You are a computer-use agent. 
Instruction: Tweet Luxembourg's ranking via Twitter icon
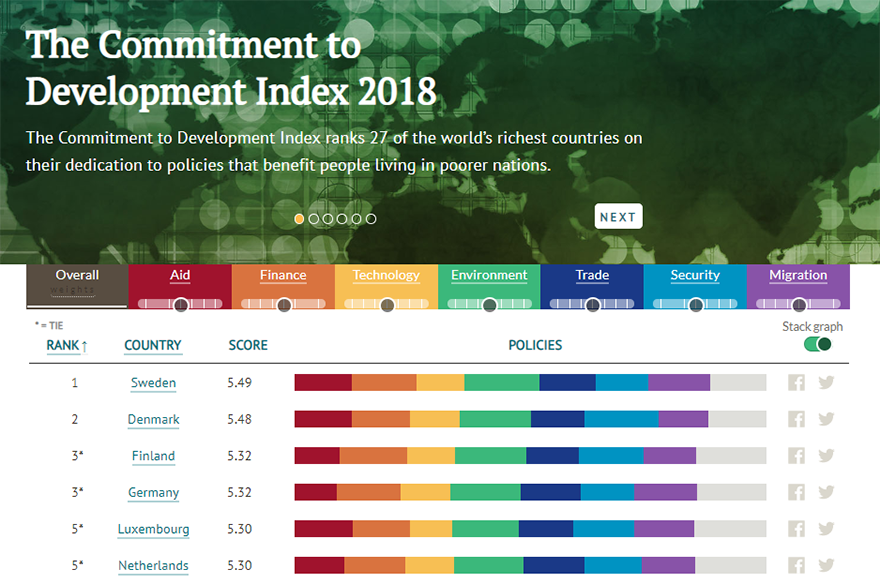(826, 528)
